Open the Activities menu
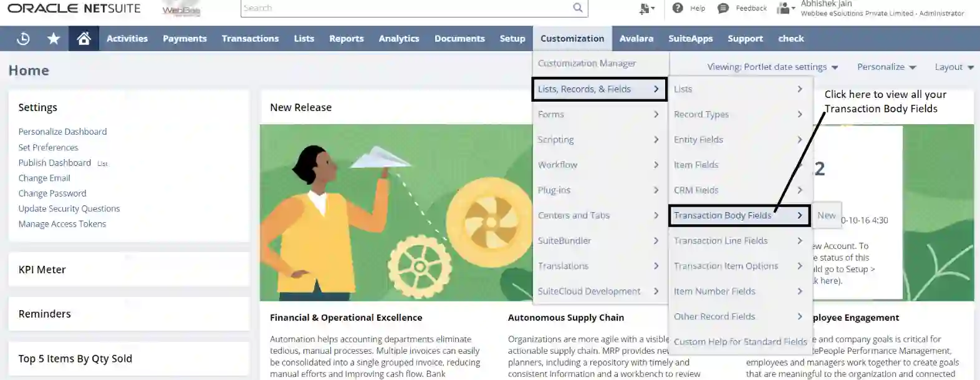Viewport: 980px width, 380px height. click(x=127, y=39)
